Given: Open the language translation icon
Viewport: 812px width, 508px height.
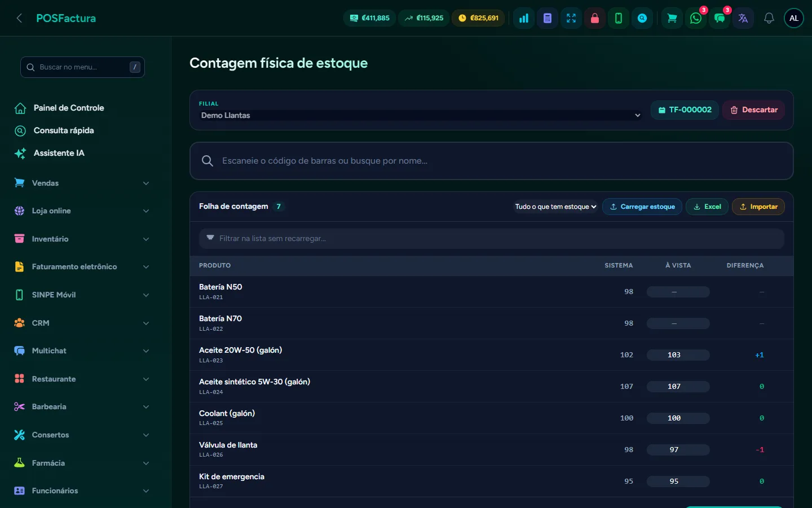Looking at the screenshot, I should click(x=743, y=18).
